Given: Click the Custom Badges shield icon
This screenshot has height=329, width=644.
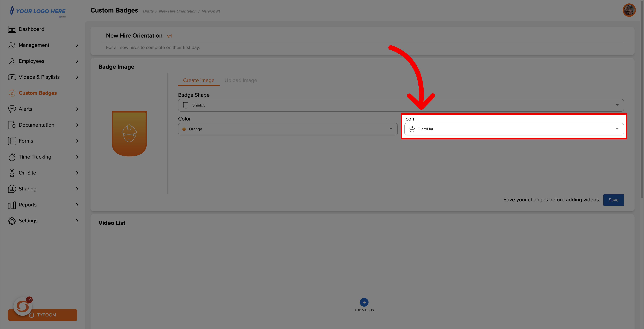Looking at the screenshot, I should coord(12,93).
